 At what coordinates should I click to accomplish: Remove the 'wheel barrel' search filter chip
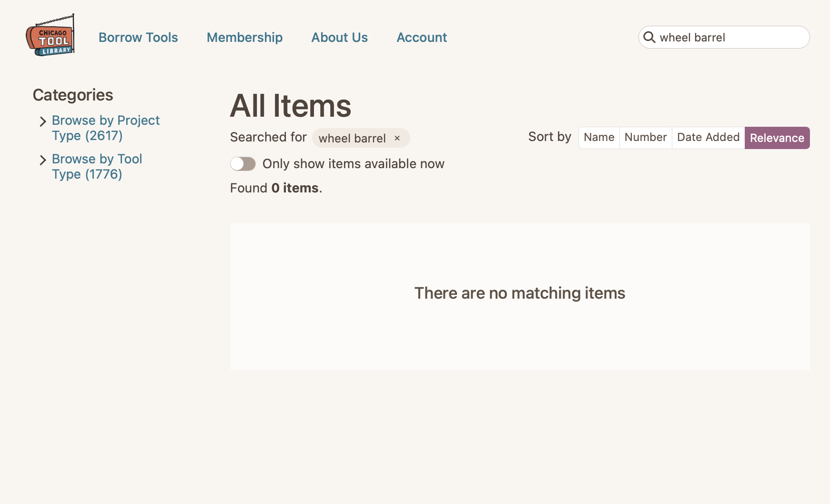[397, 138]
